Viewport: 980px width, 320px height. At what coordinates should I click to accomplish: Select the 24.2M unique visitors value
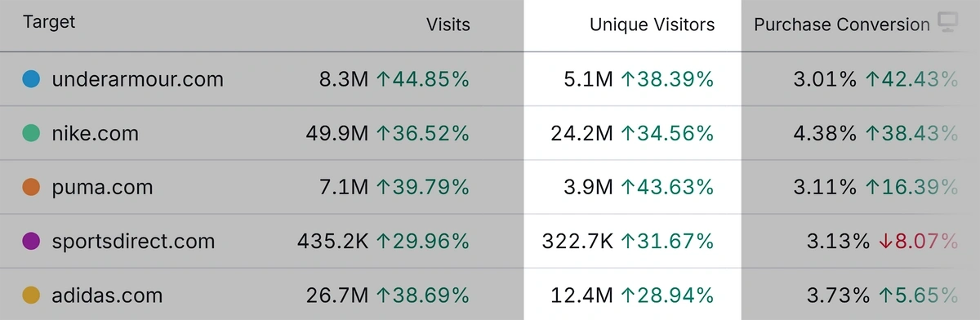pyautogui.click(x=582, y=133)
